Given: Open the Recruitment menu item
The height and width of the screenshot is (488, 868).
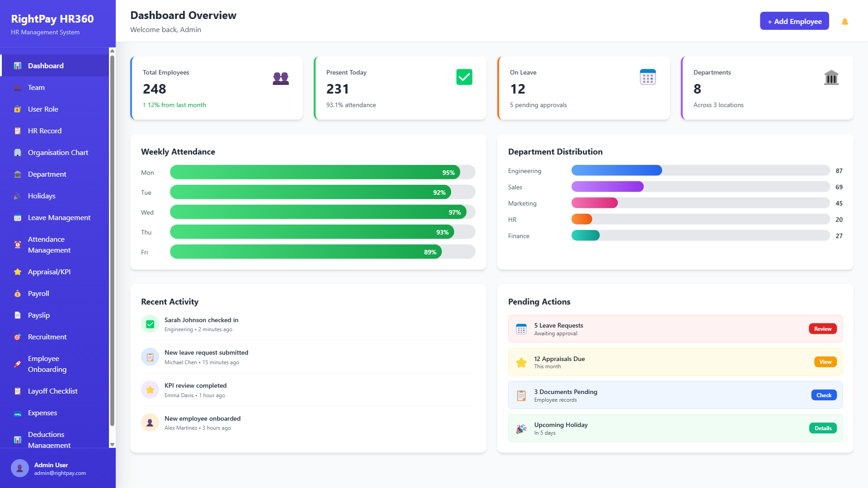Looking at the screenshot, I should point(47,337).
